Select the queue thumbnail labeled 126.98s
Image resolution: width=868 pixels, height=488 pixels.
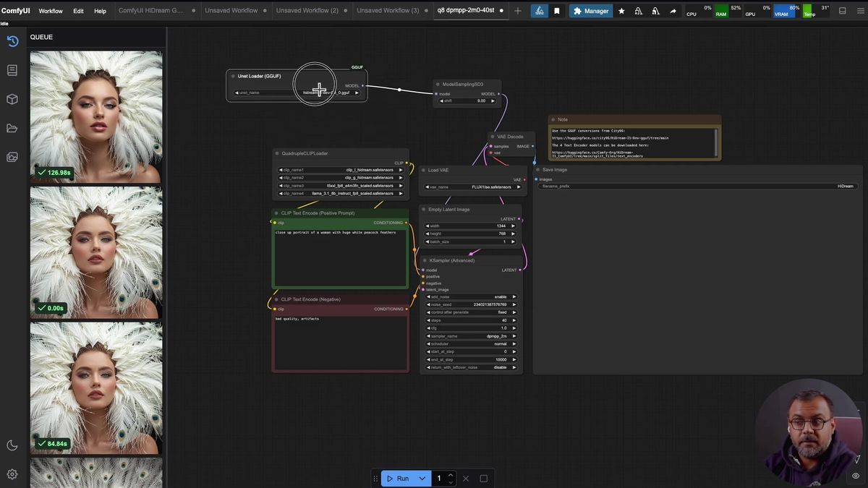(x=96, y=116)
